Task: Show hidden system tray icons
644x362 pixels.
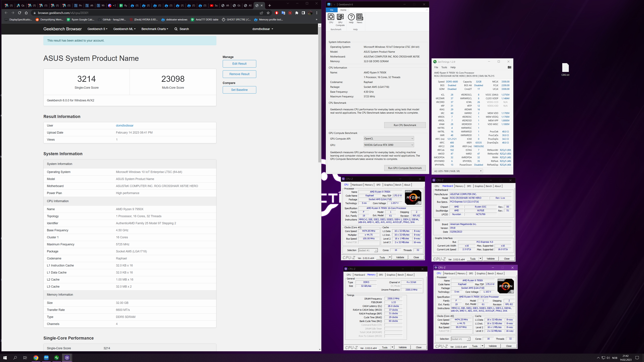Action: point(598,358)
